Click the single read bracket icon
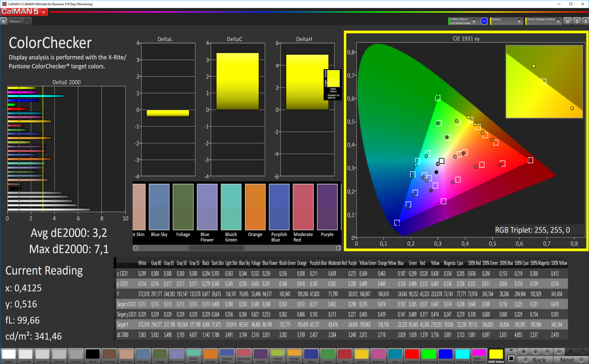The width and height of the screenshot is (589, 364). coord(547,352)
